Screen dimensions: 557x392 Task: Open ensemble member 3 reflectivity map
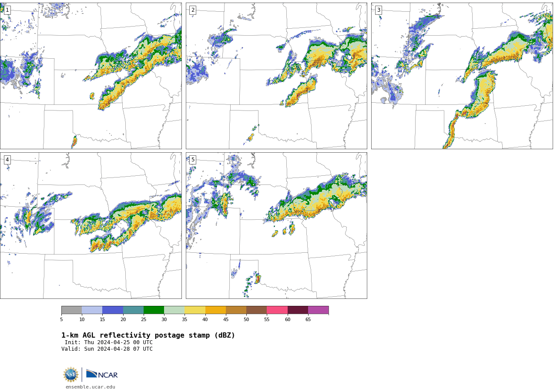coord(462,76)
